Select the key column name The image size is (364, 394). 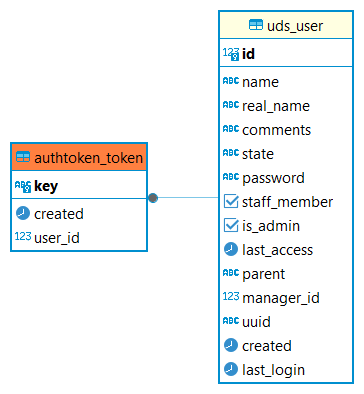(x=46, y=186)
